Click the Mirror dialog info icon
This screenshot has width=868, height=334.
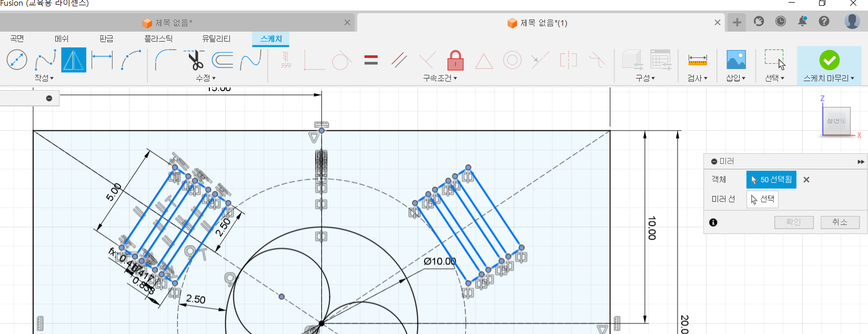(713, 222)
